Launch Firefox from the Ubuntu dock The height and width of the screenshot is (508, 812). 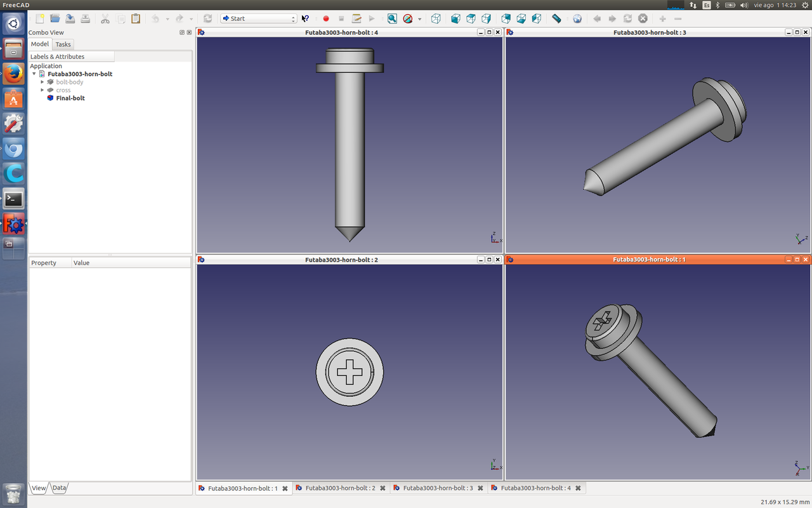(x=13, y=74)
